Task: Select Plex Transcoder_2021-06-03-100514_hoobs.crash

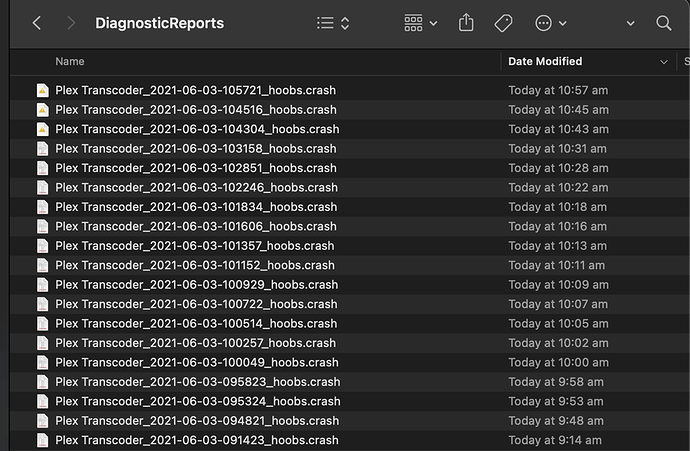Action: tap(196, 323)
